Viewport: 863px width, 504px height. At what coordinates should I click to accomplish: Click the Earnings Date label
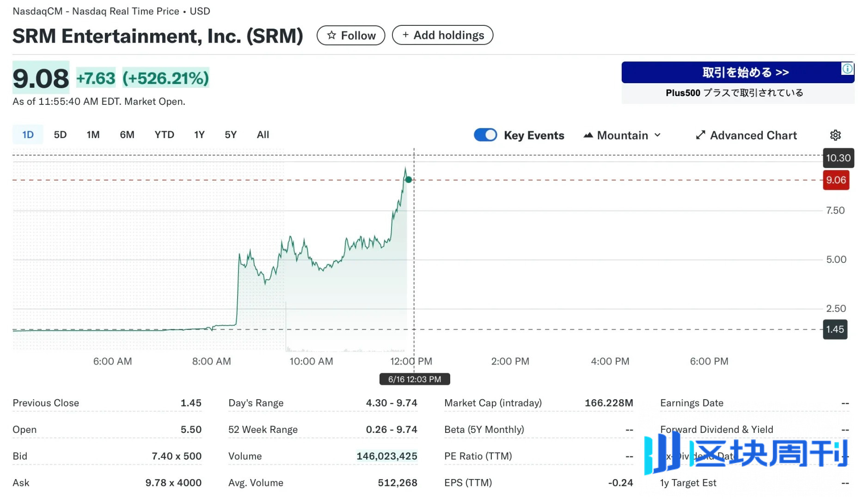[692, 403]
